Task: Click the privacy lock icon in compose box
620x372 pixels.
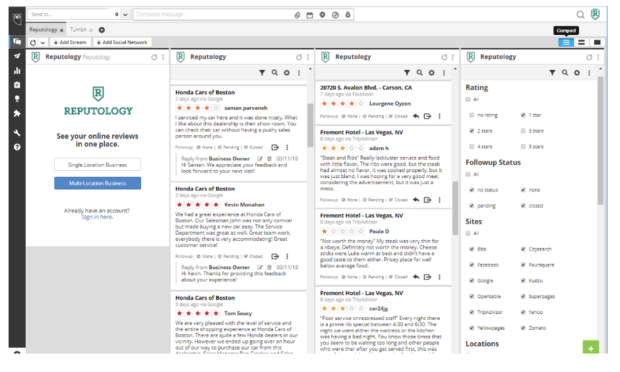Action: (348, 15)
